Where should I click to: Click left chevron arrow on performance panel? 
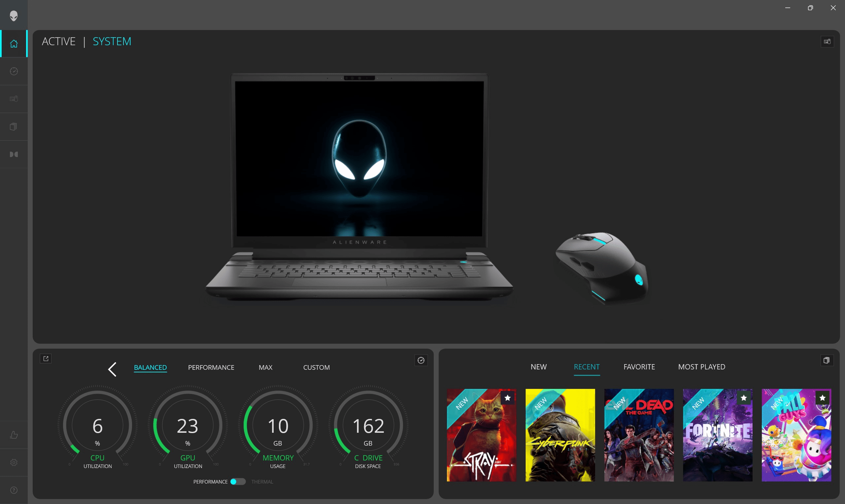click(x=112, y=368)
